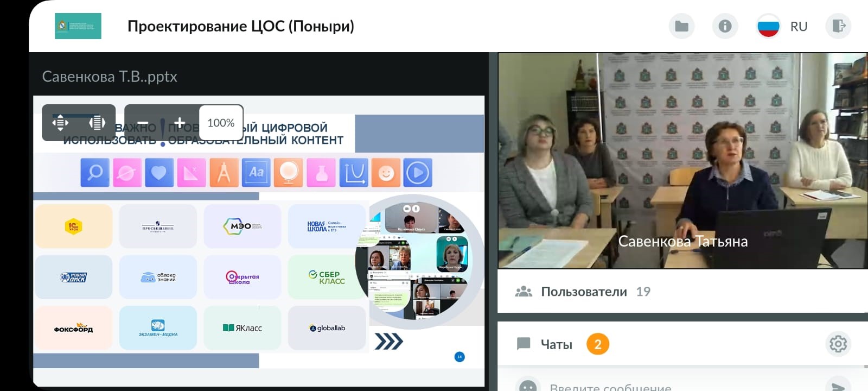Open the chat bubble icon
The image size is (868, 391).
tap(524, 344)
